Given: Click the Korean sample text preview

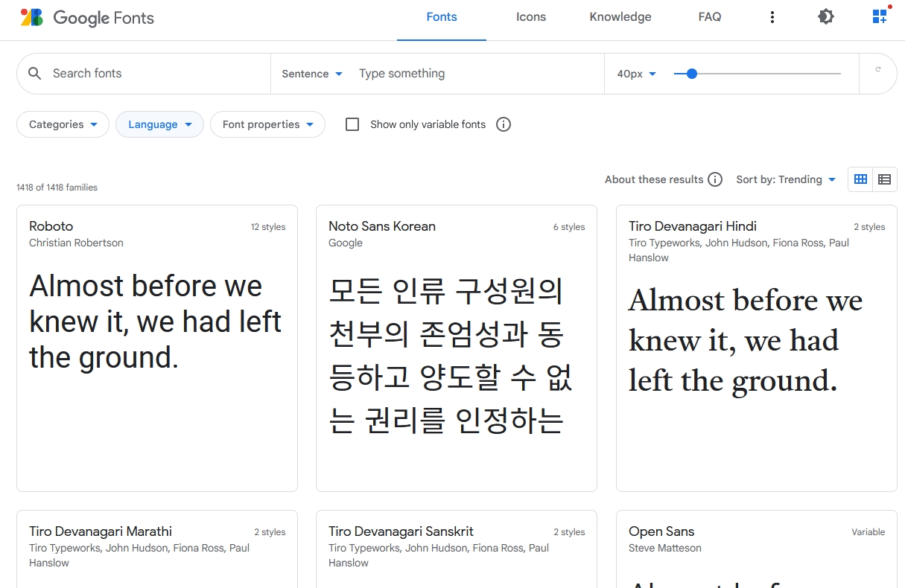Looking at the screenshot, I should coord(451,355).
